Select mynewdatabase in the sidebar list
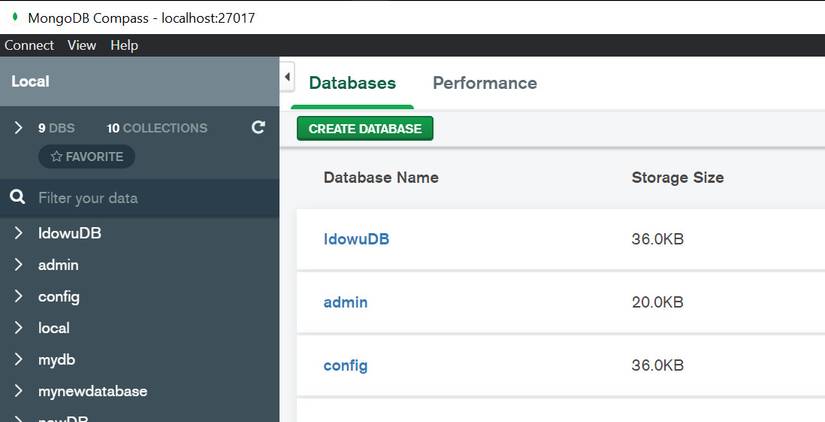Image resolution: width=825 pixels, height=422 pixels. tap(93, 391)
